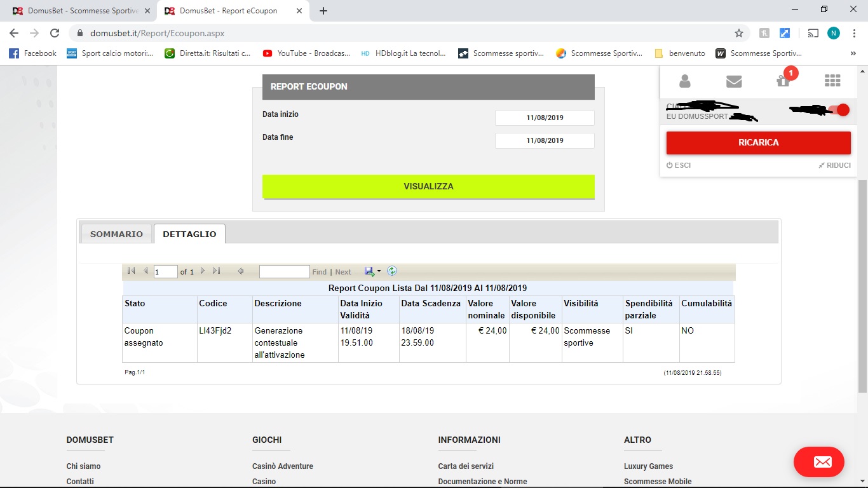Collapse account panel with RIDUCI

click(x=834, y=165)
